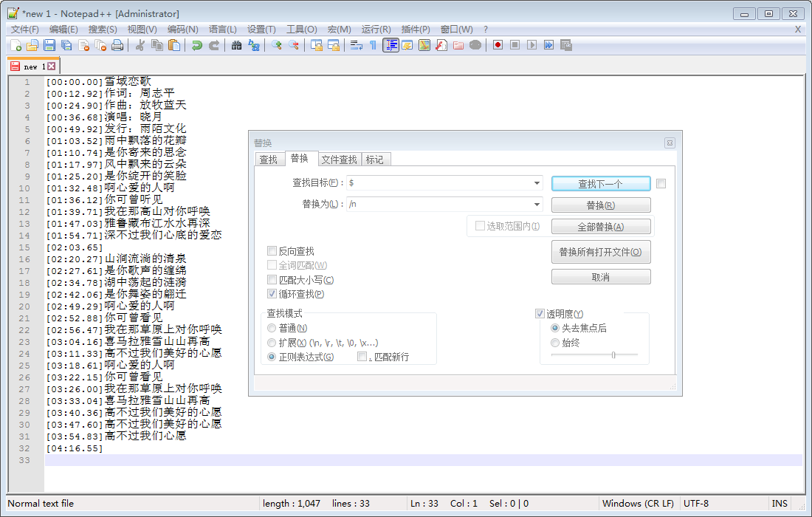Select the 扩展 search mode radio button
The width and height of the screenshot is (812, 517).
point(272,343)
